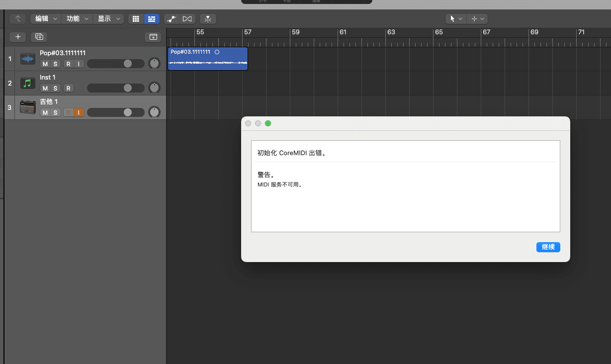Screen dimensions: 611x364
Task: Click pan knob of Pop#03.1111111 track
Action: [155, 64]
